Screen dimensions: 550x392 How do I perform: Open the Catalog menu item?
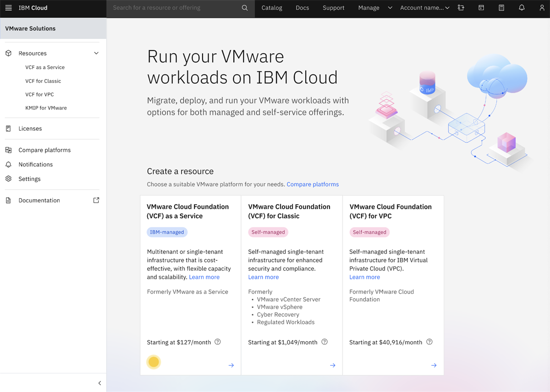tap(272, 8)
